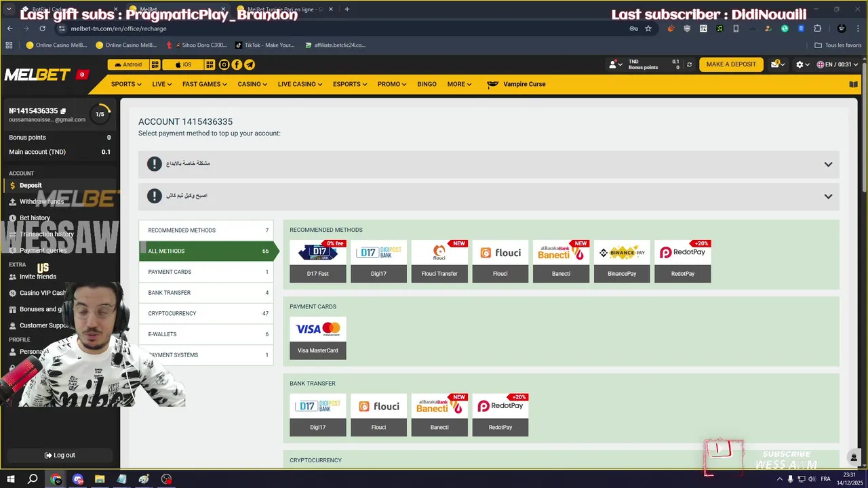
Task: Select Visa MasterCard payment card
Action: (x=318, y=338)
